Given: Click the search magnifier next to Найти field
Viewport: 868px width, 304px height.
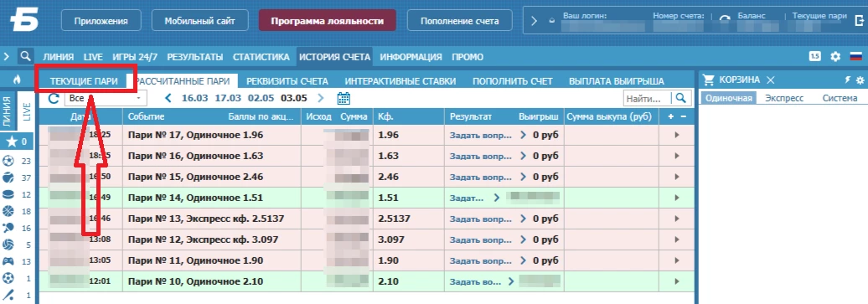Looking at the screenshot, I should pos(681,98).
